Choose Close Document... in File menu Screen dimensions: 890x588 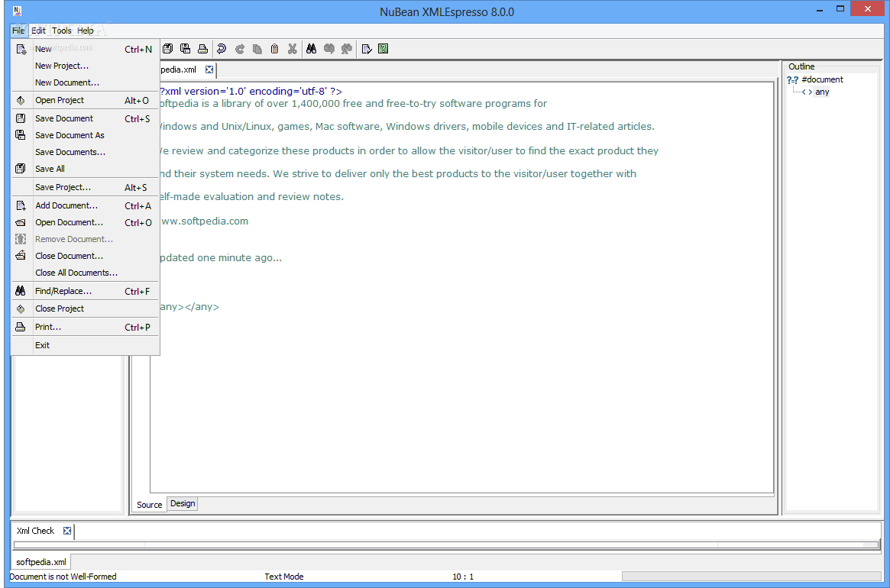(x=85, y=256)
